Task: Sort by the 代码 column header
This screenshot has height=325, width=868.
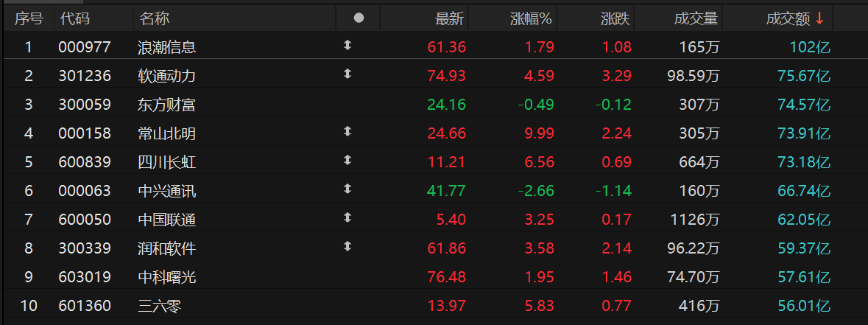Action: pos(75,19)
